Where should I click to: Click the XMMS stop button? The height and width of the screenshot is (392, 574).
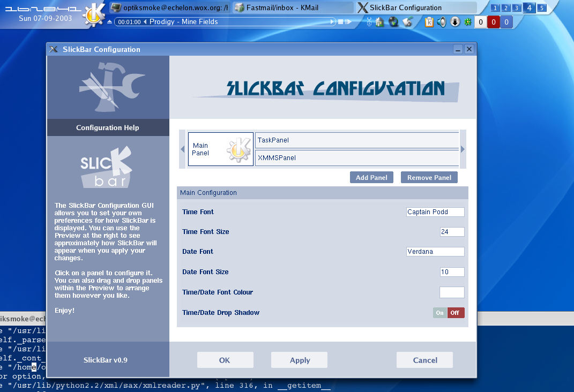click(340, 22)
